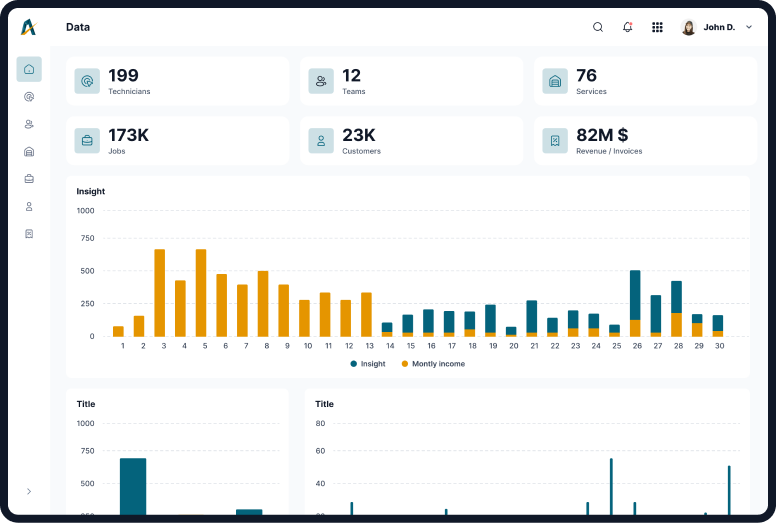Click the Revenue / Invoices card icon
776x523 pixels.
click(555, 141)
